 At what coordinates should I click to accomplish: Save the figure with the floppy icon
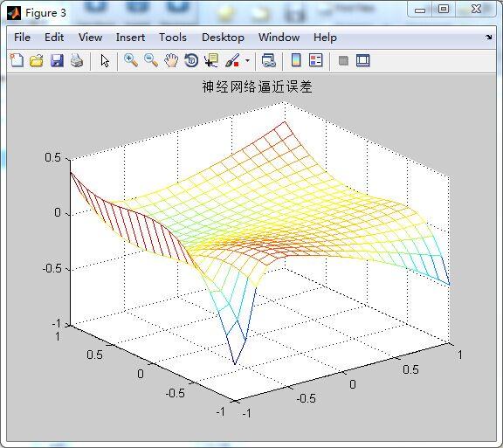point(57,60)
